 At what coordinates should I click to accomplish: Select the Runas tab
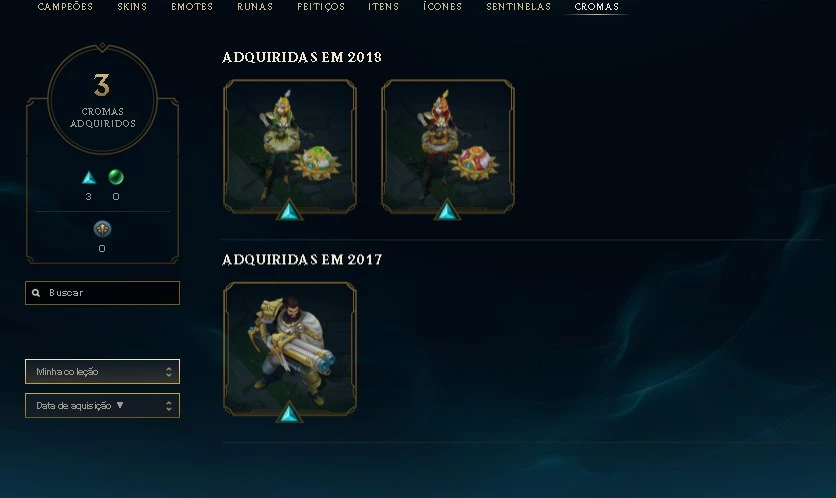click(255, 6)
